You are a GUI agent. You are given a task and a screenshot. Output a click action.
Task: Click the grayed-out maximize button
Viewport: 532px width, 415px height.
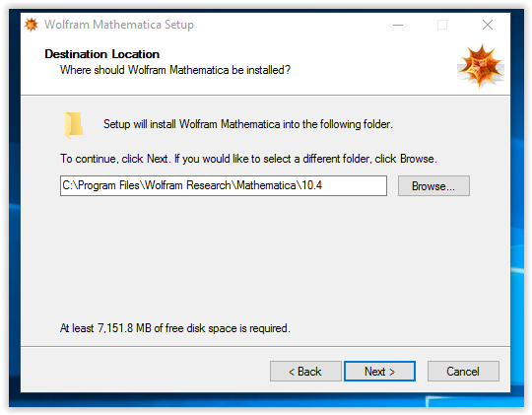coord(442,25)
